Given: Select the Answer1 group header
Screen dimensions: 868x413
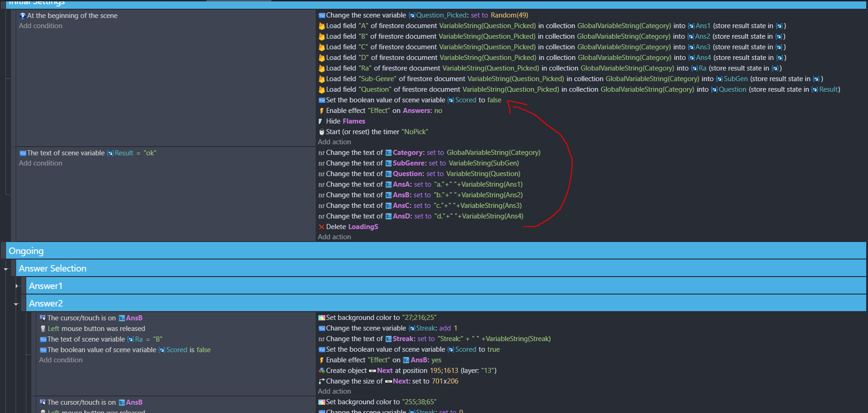Looking at the screenshot, I should click(x=446, y=286).
